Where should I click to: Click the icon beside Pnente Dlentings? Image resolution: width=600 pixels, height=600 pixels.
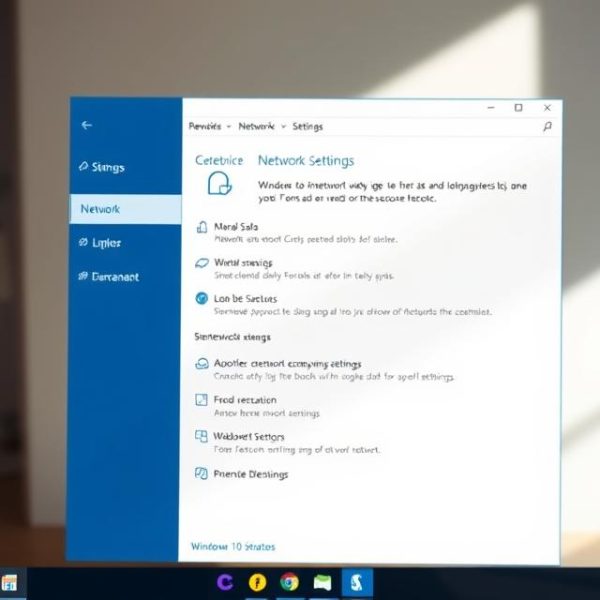click(x=201, y=473)
